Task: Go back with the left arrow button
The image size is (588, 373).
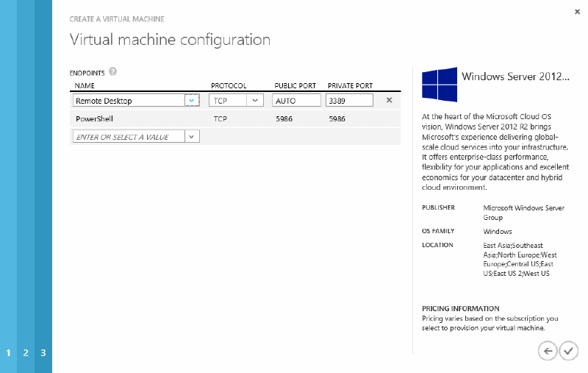Action: click(x=548, y=351)
